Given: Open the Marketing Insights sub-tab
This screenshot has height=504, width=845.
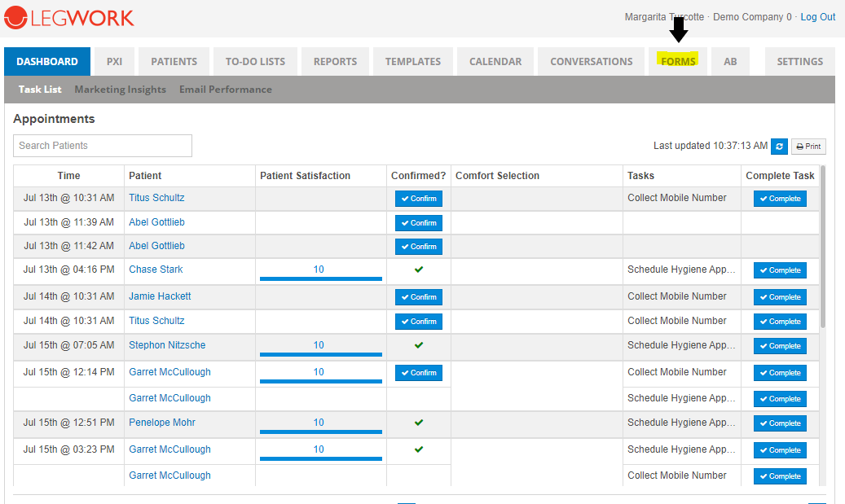Looking at the screenshot, I should (120, 90).
